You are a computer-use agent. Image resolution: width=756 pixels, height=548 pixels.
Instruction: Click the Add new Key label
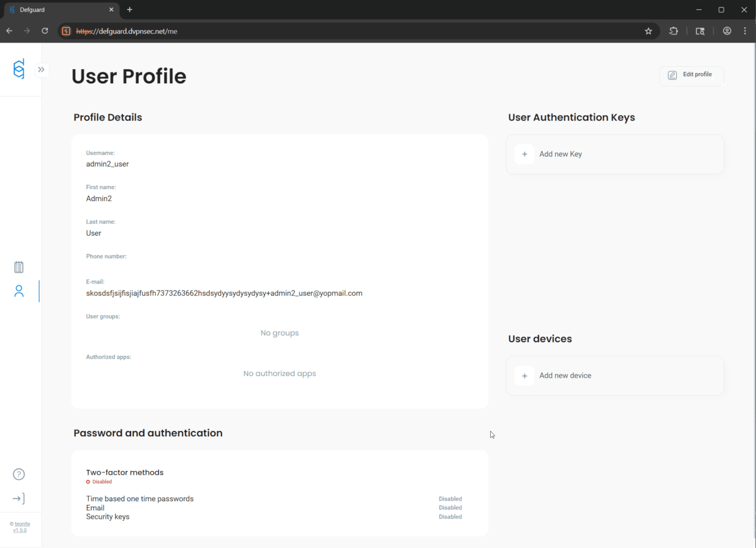point(561,154)
